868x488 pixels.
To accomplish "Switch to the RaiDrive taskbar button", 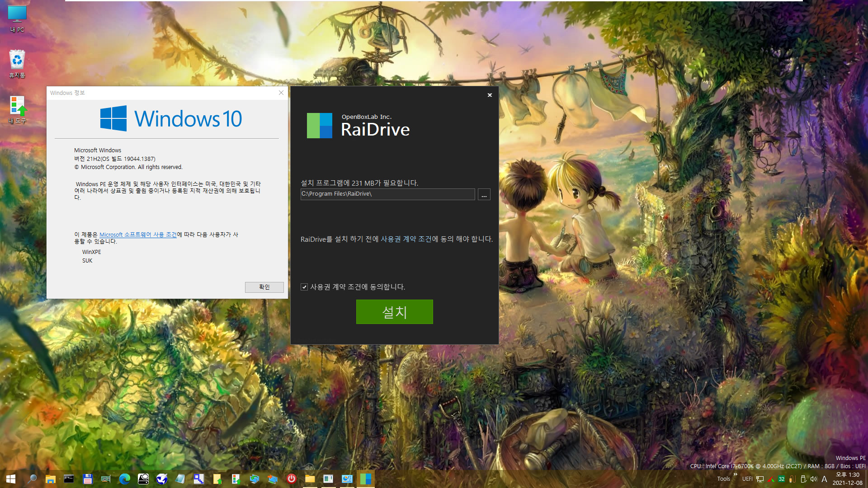I will (366, 479).
